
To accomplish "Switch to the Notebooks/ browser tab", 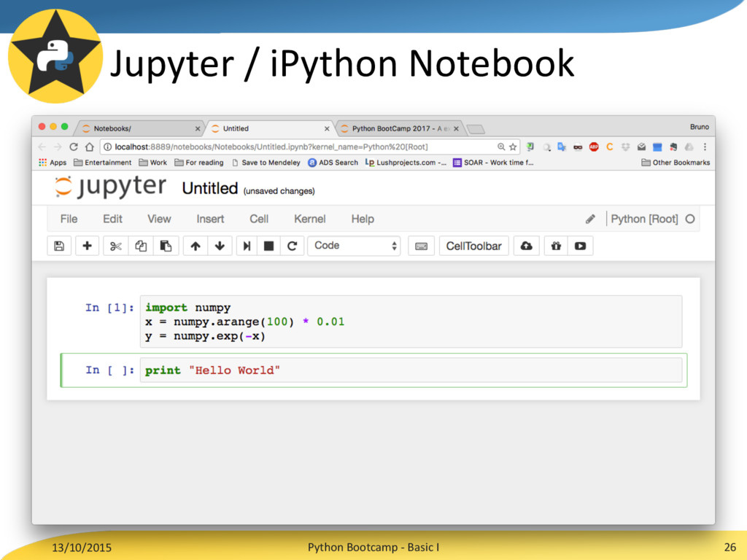I will coord(138,128).
